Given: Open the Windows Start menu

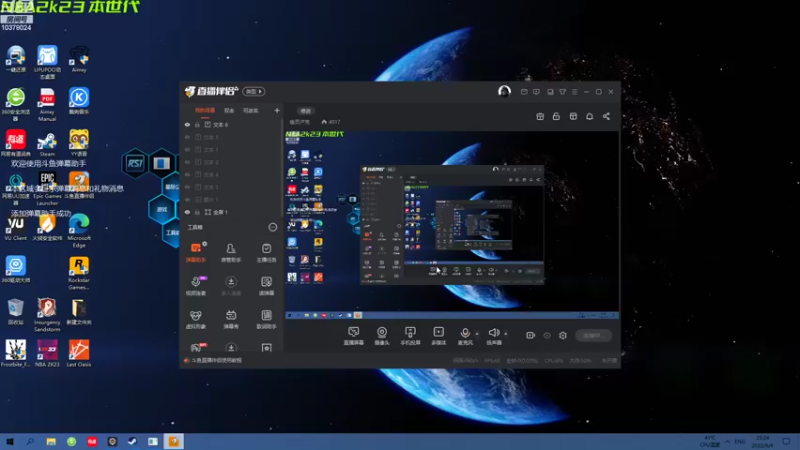Looking at the screenshot, I should click(x=10, y=442).
